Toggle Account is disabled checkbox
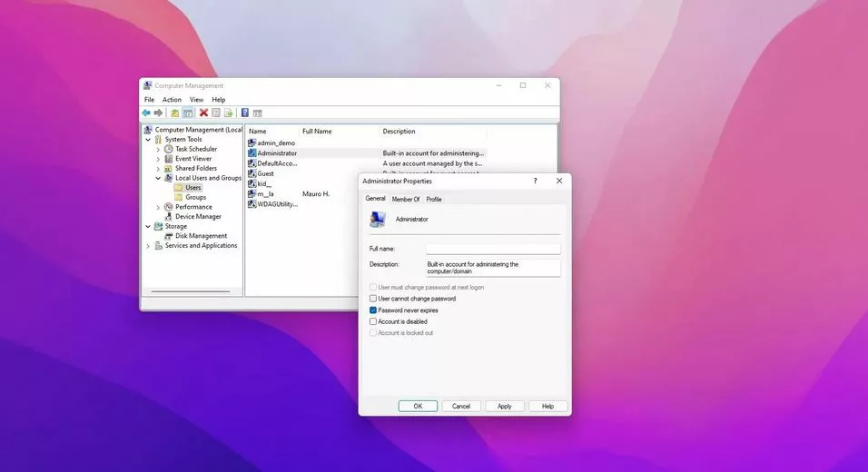This screenshot has width=868, height=472. click(373, 321)
